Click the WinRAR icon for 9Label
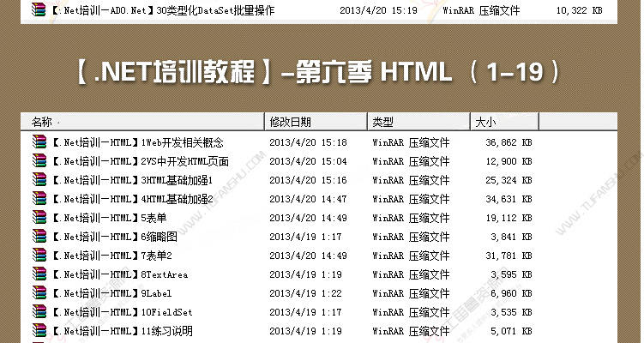This screenshot has height=343, width=644. click(39, 293)
